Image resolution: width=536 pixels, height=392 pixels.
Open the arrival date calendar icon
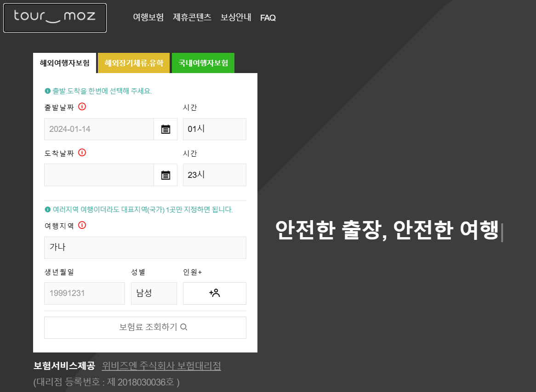pyautogui.click(x=165, y=175)
